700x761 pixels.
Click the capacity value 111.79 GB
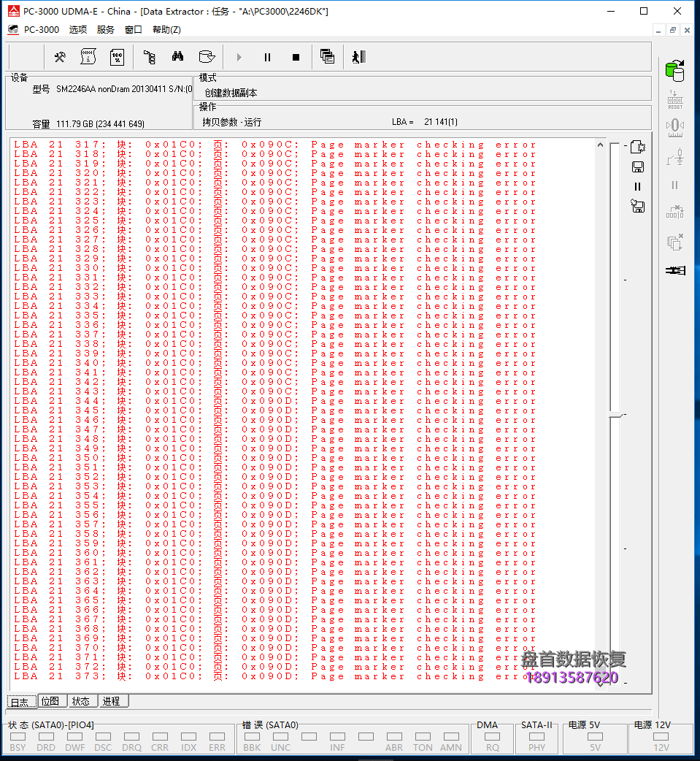(x=100, y=123)
